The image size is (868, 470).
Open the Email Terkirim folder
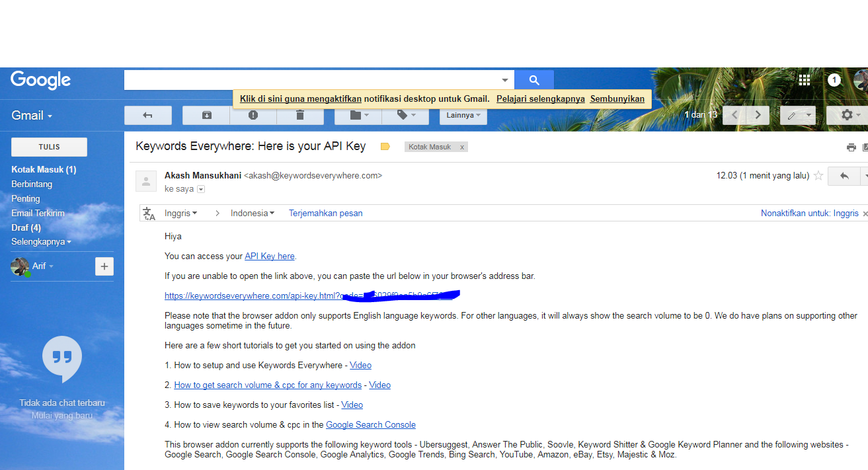(38, 213)
